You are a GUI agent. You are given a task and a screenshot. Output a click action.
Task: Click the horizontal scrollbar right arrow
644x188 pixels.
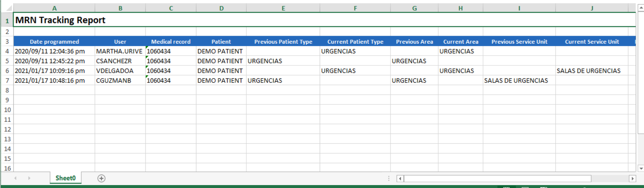(x=632, y=178)
